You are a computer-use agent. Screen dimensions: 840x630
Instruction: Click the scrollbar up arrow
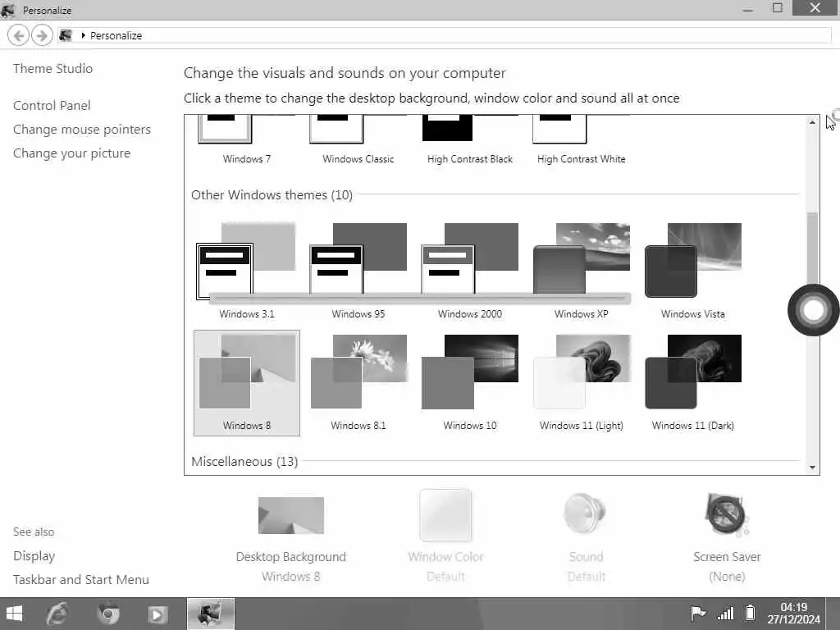point(812,123)
